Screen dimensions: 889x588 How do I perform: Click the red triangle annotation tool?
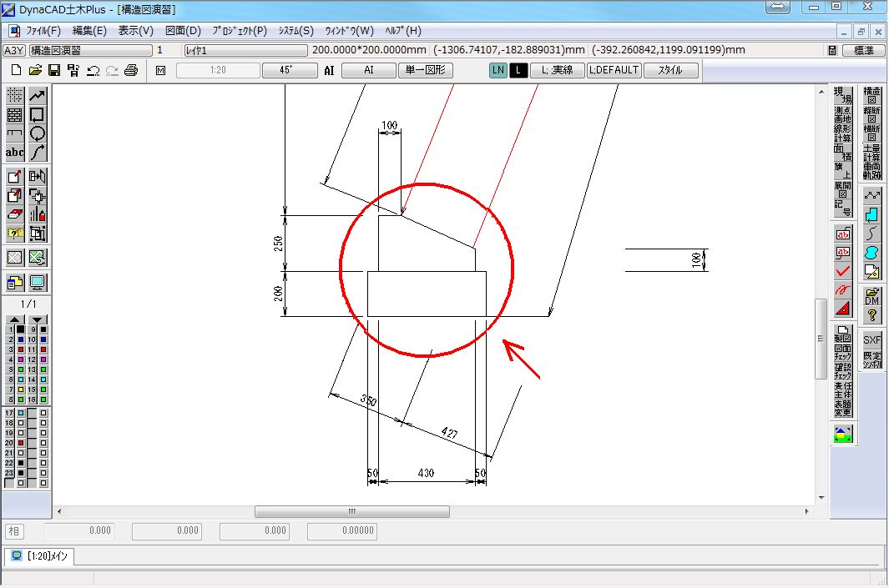tap(843, 309)
